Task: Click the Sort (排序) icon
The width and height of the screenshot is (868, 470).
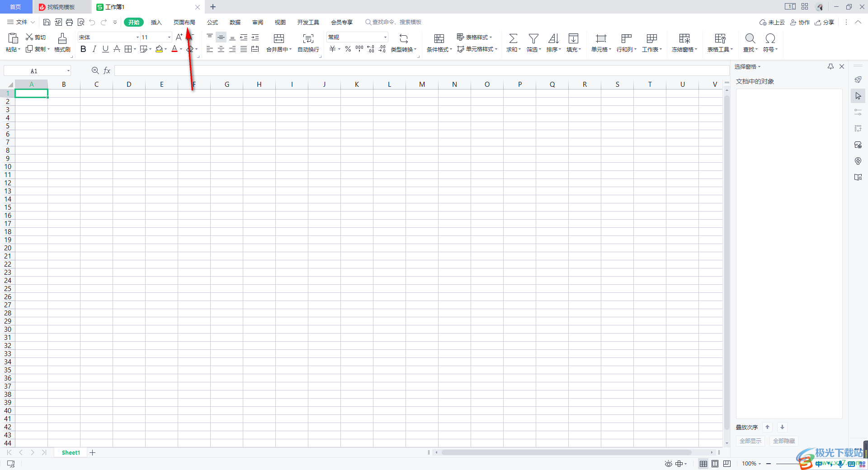Action: [x=553, y=38]
